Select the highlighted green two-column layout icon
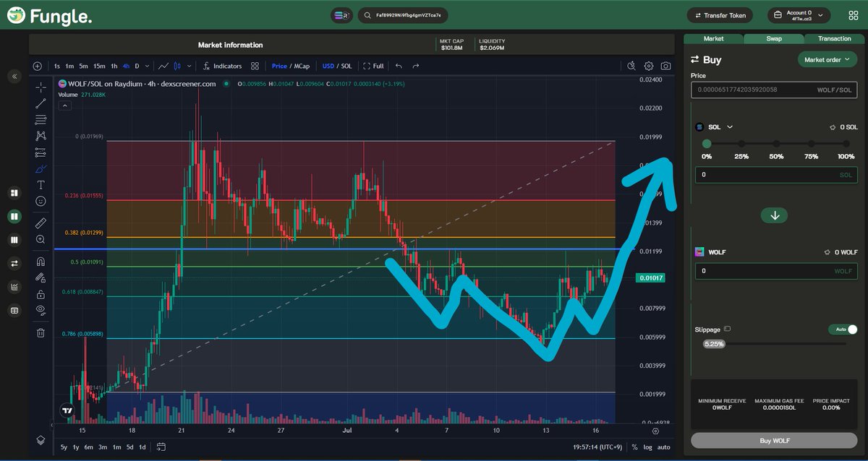Image resolution: width=868 pixels, height=461 pixels. tap(14, 216)
